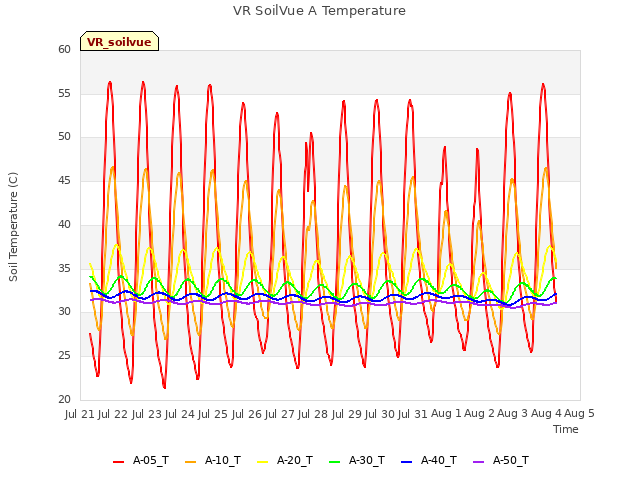This screenshot has width=640, height=480.
Task: Click the Aug 3 x-axis tick label
Action: (x=513, y=414)
